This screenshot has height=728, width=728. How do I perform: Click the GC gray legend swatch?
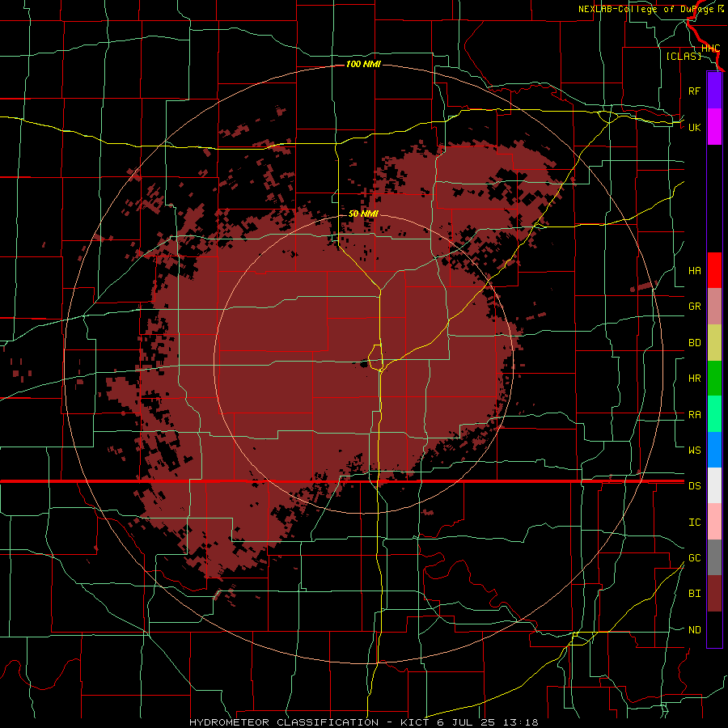[x=714, y=557]
